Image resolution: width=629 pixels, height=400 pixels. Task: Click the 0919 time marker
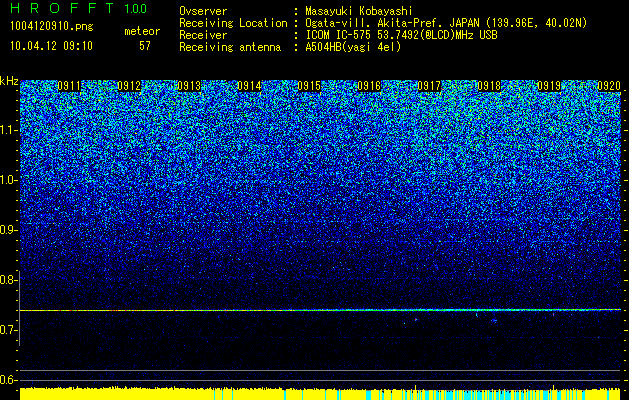(549, 86)
